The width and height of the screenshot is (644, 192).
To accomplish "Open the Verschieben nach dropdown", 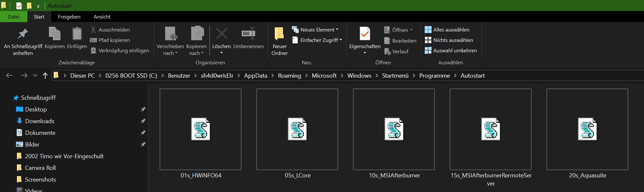I will (x=170, y=41).
